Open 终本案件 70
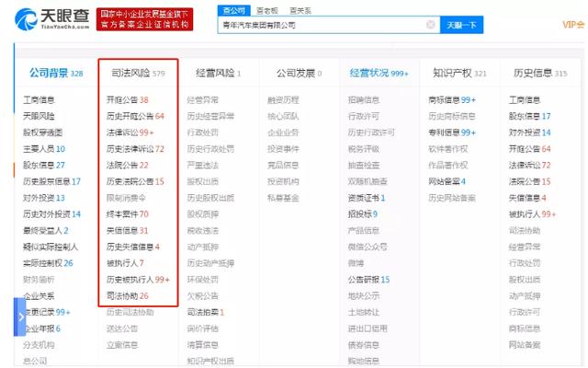This screenshot has width=588, height=368. (x=128, y=214)
